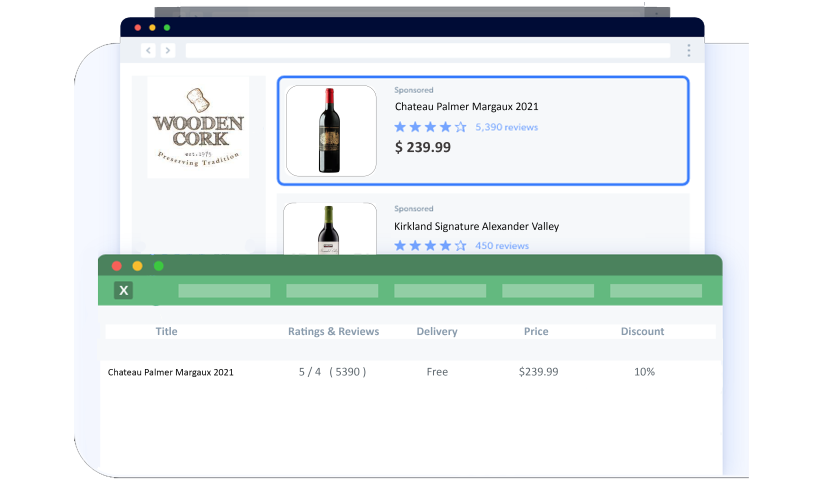Click the browser forward arrow button
Screen dimensions: 823x480
tap(168, 50)
